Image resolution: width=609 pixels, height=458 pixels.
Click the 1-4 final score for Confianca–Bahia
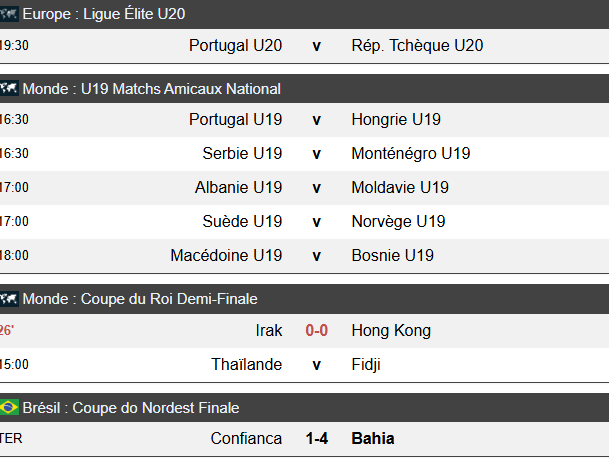coord(317,439)
